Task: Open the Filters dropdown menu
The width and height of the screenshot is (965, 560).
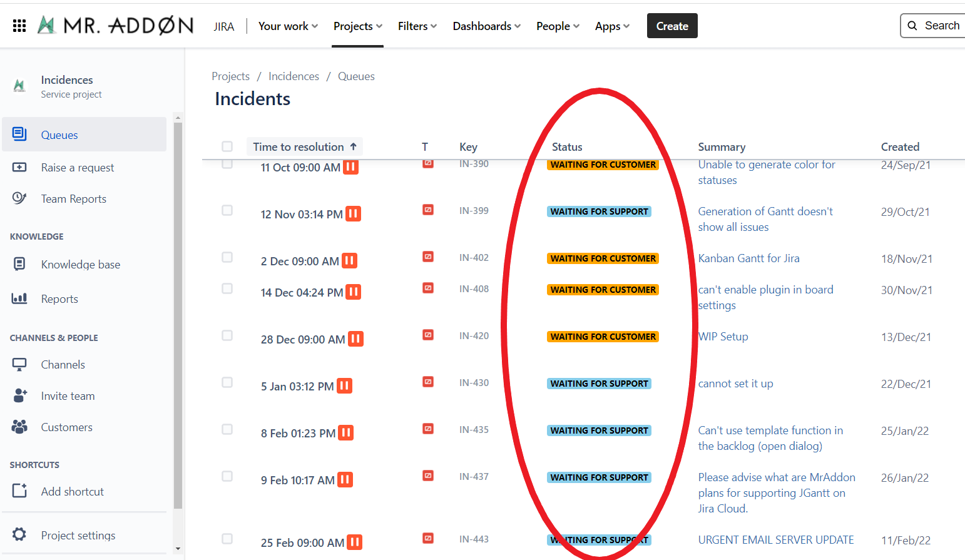Action: point(417,26)
